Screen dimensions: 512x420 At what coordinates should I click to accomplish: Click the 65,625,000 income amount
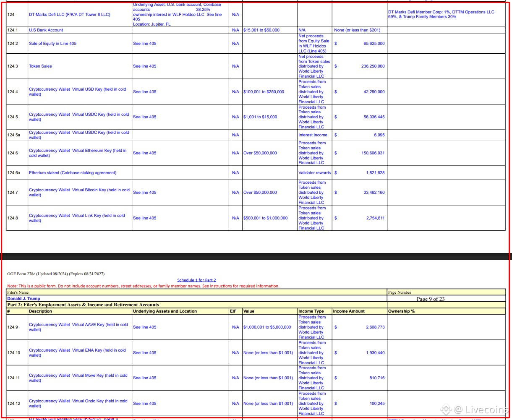point(374,44)
